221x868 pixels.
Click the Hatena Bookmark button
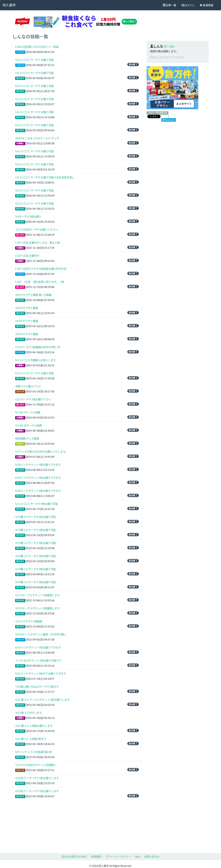tap(168, 120)
